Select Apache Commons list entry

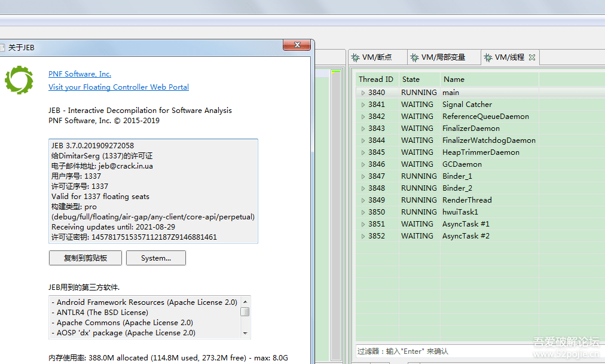tap(122, 323)
